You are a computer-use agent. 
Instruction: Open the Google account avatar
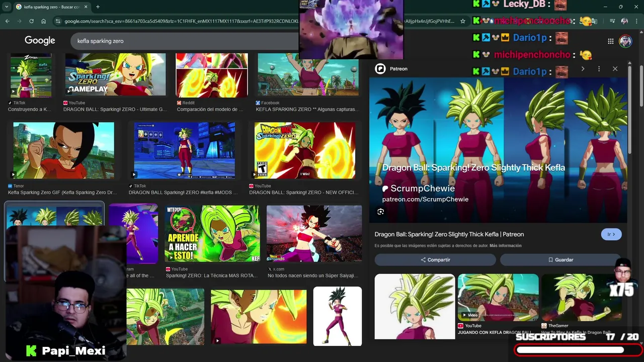(x=625, y=41)
